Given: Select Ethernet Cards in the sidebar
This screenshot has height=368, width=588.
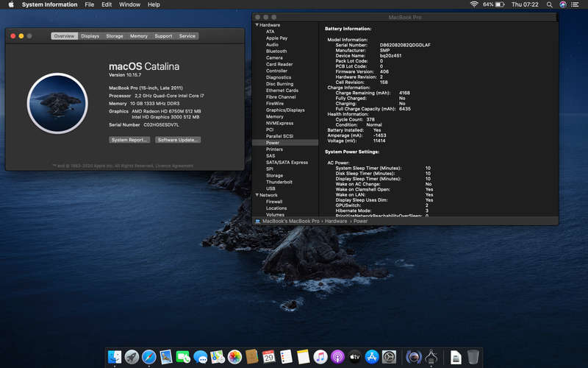Looking at the screenshot, I should 282,91.
